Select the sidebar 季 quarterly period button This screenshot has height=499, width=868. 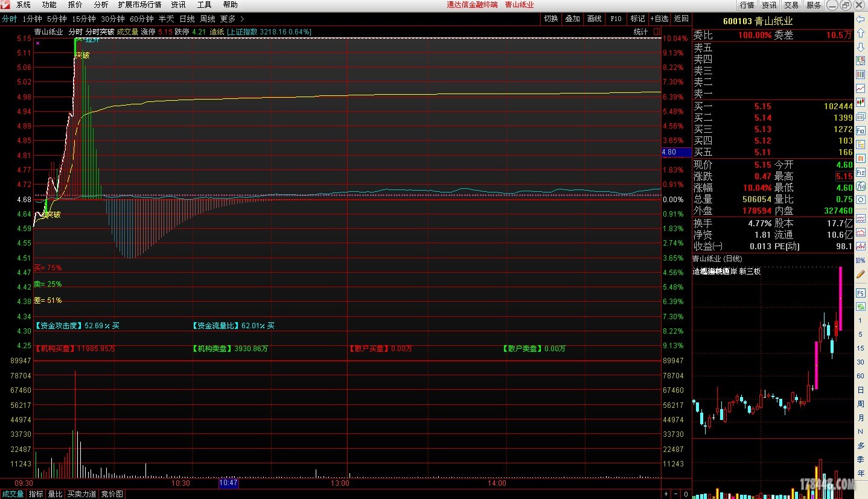[861, 460]
